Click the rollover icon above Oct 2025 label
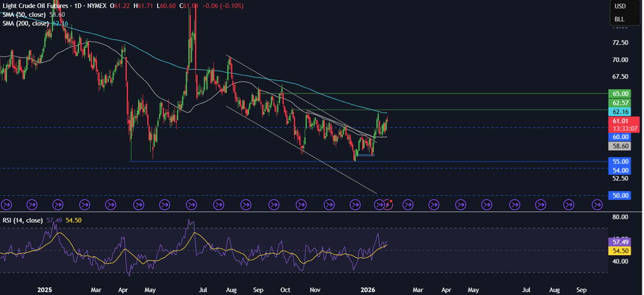This screenshot has height=295, width=644. coord(274,205)
